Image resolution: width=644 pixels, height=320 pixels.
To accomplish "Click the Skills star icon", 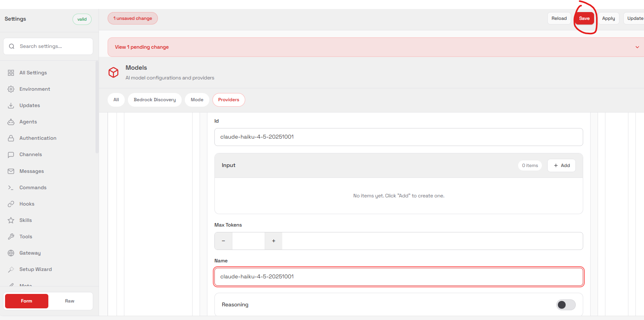I will pos(11,220).
